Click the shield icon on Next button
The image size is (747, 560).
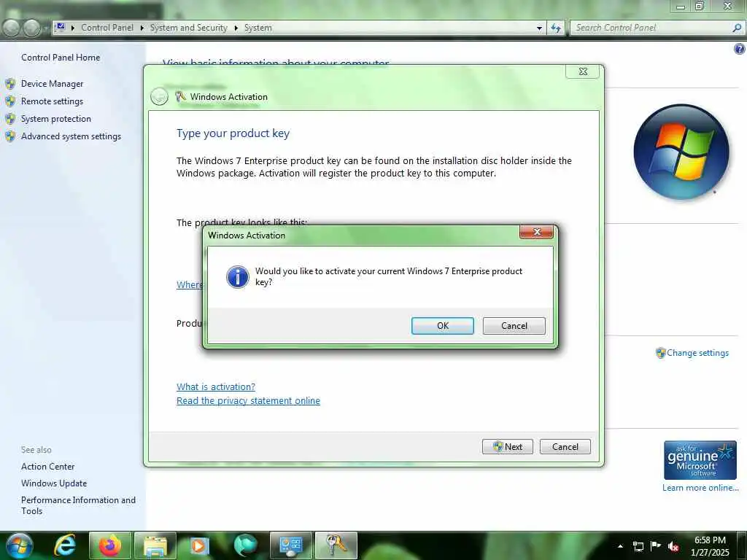[x=498, y=447]
